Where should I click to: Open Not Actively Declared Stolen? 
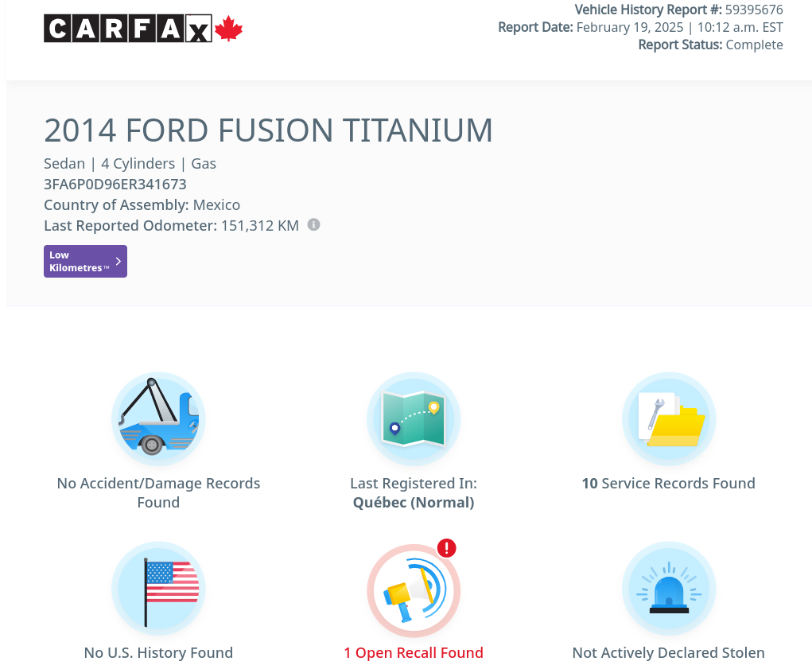(669, 652)
